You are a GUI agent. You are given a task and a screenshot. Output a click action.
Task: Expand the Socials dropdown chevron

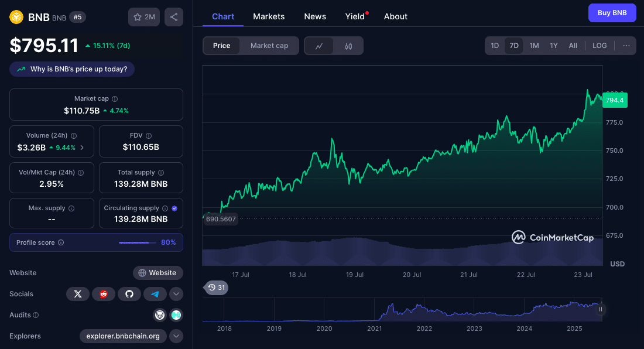click(176, 294)
